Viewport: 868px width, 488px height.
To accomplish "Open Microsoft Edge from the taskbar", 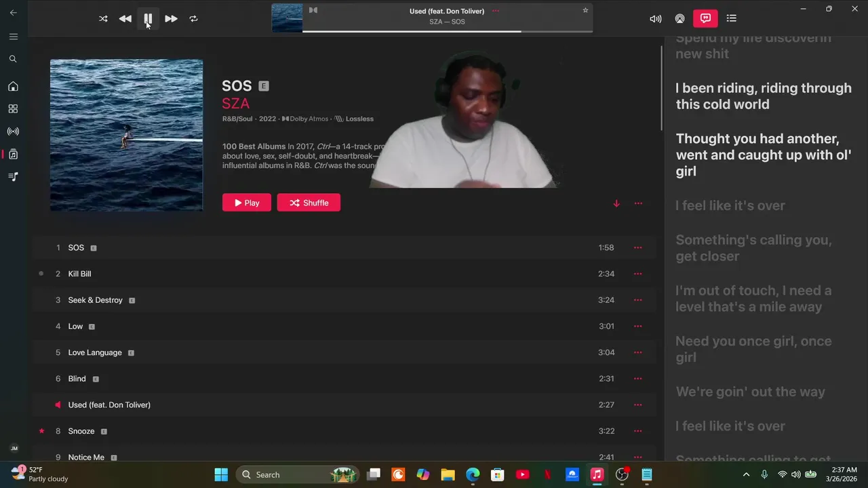I will pyautogui.click(x=473, y=474).
